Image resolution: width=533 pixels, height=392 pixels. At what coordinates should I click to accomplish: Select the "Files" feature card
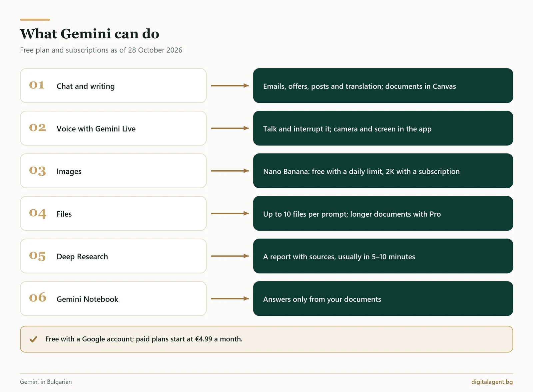[x=113, y=213]
